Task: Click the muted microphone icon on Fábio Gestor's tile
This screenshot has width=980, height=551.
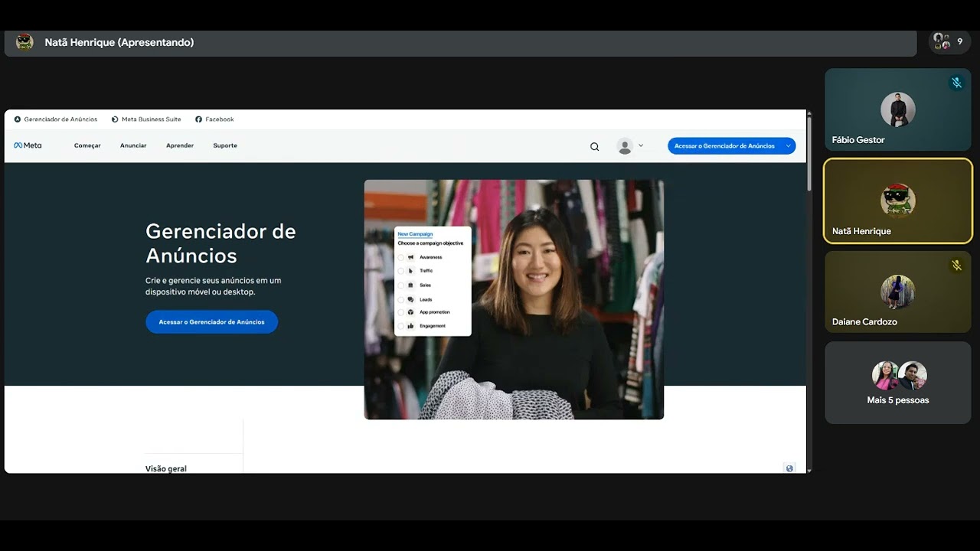Action: [956, 83]
